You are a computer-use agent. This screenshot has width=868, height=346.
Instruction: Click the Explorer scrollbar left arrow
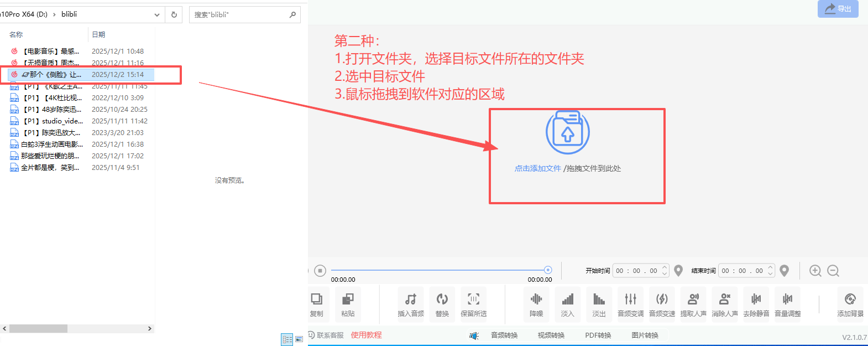point(4,328)
